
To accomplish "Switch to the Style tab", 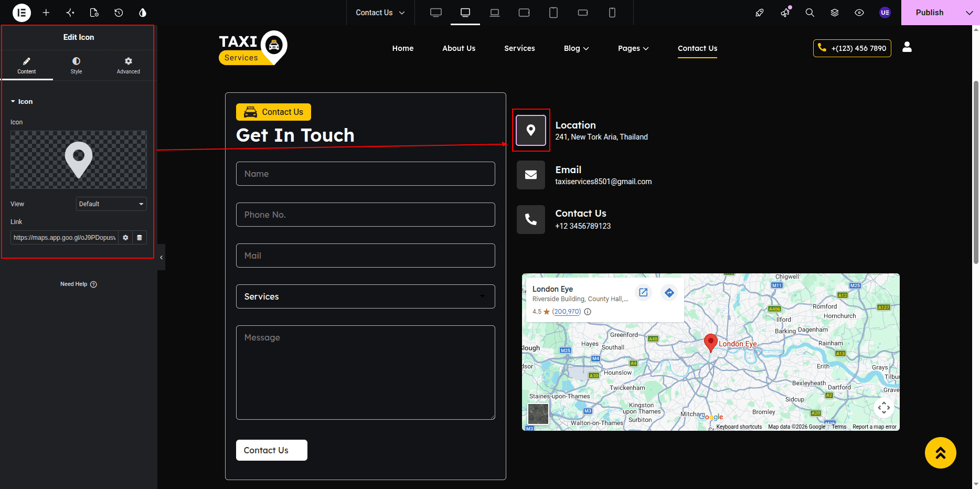I will 77,66.
